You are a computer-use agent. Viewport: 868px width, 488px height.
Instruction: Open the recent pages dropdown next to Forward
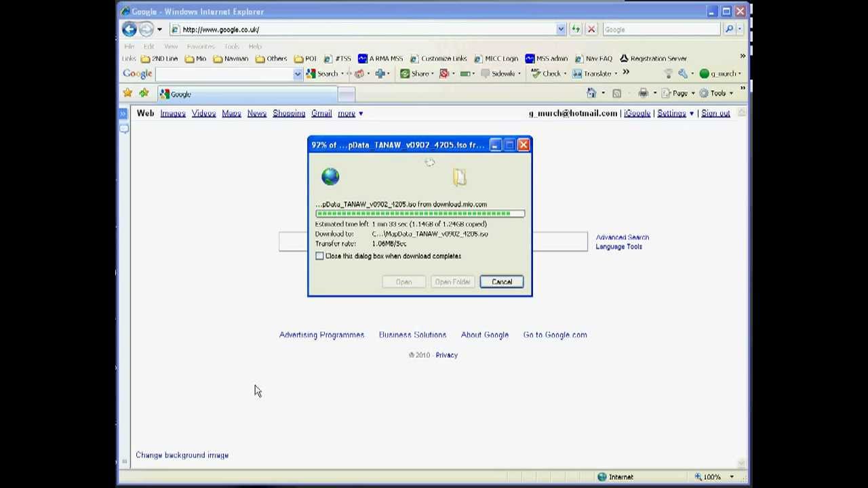tap(159, 29)
